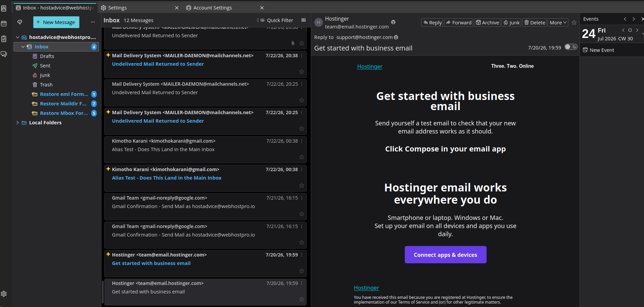Viewport: 644px width, 307px height.
Task: Click the Archive button in message header
Action: tap(487, 22)
